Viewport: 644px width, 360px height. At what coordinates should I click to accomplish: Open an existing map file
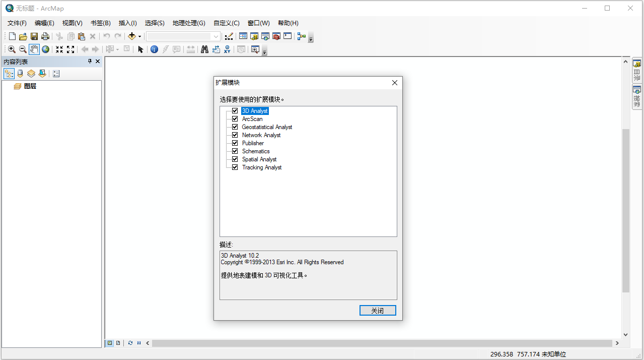click(x=23, y=36)
